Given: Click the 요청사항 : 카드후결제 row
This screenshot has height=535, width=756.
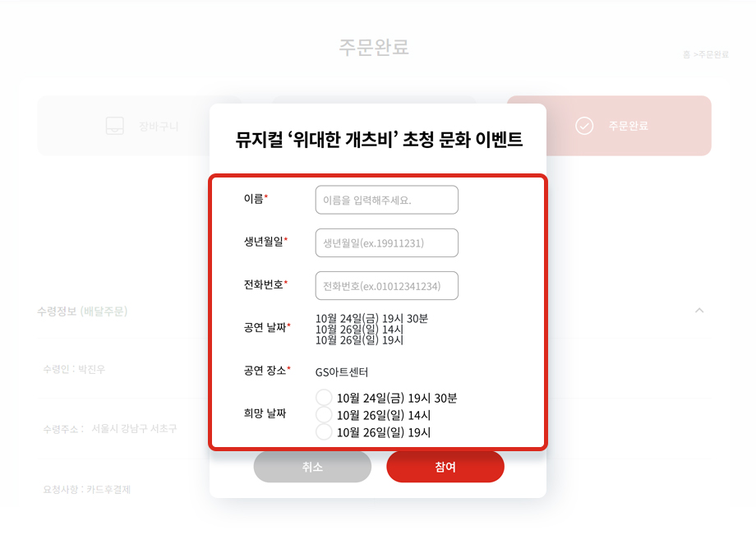Looking at the screenshot, I should (87, 489).
